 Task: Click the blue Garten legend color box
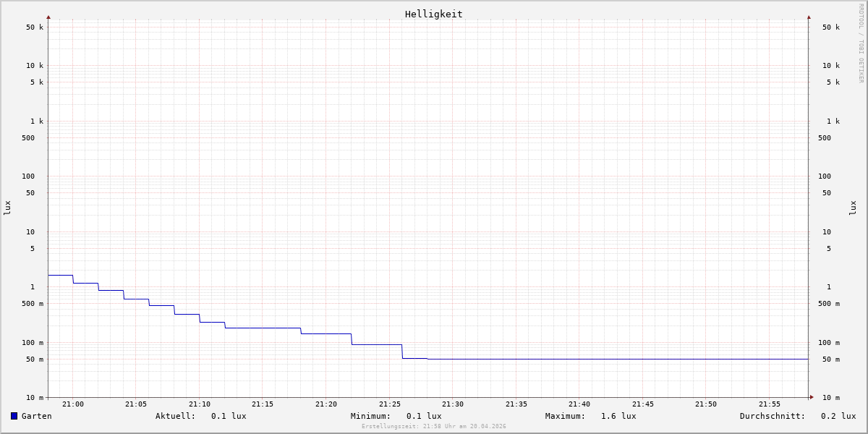point(14,416)
